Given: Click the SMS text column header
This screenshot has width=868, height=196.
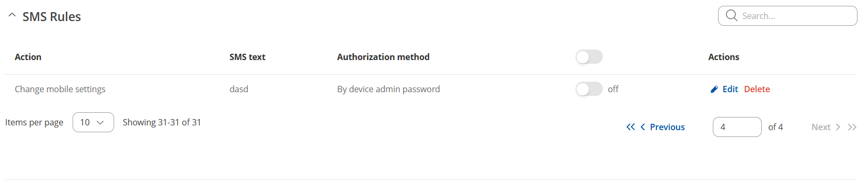Looking at the screenshot, I should [x=247, y=57].
